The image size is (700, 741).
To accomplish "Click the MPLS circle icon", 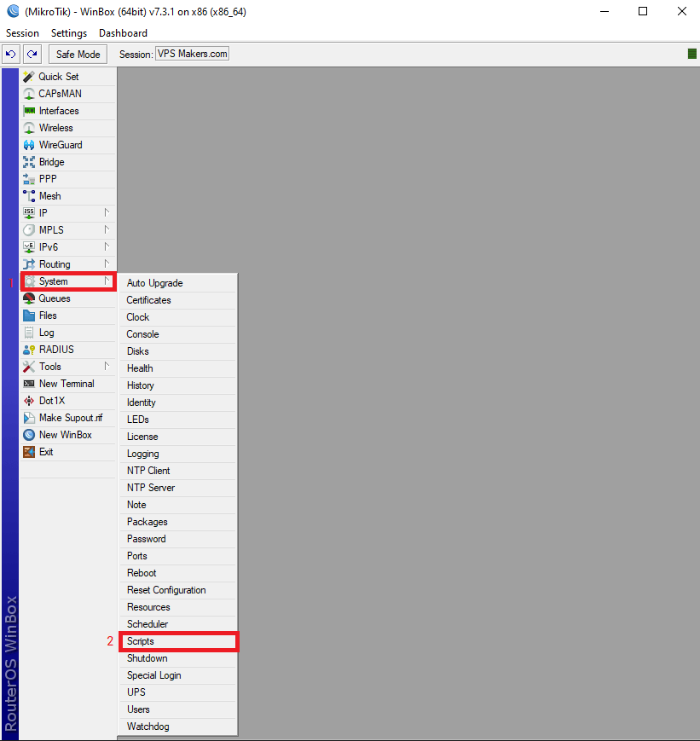I will [x=29, y=230].
